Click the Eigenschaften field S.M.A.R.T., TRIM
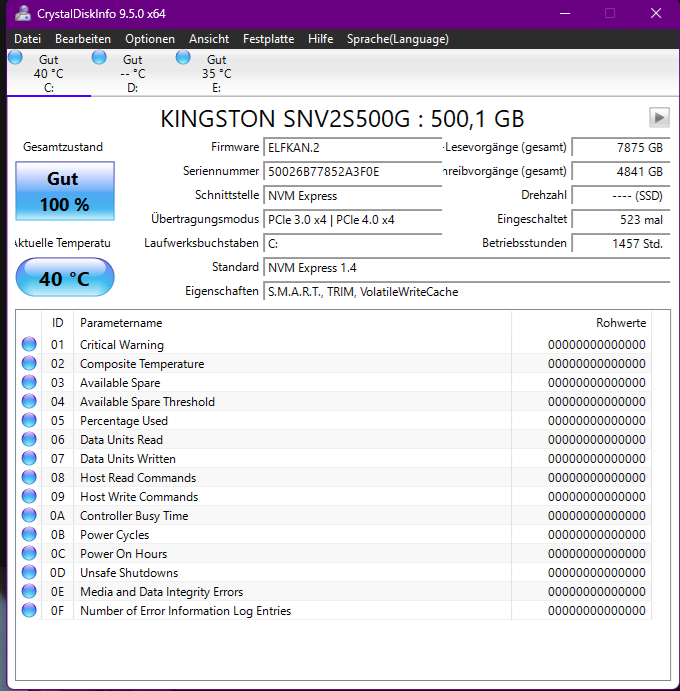680x691 pixels. 467,292
